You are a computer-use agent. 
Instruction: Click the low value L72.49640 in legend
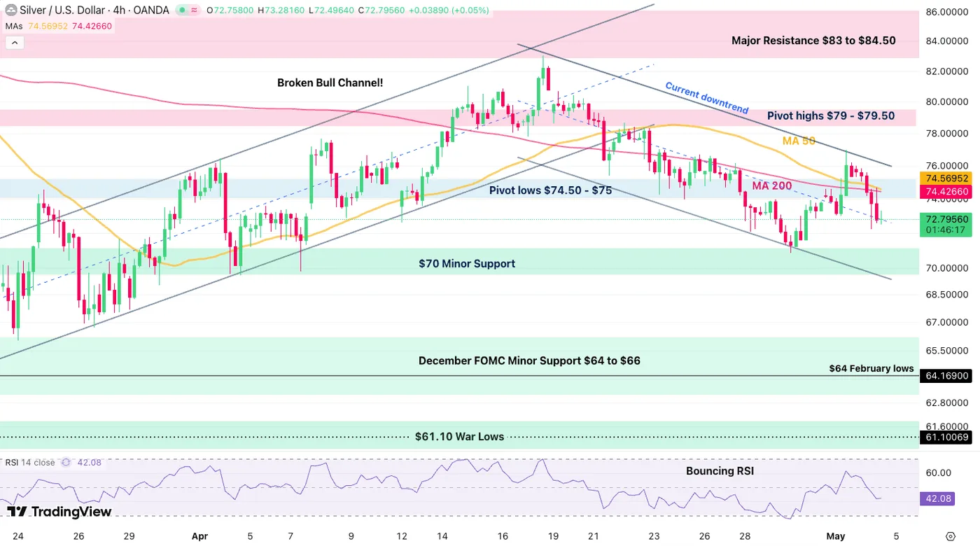click(332, 10)
